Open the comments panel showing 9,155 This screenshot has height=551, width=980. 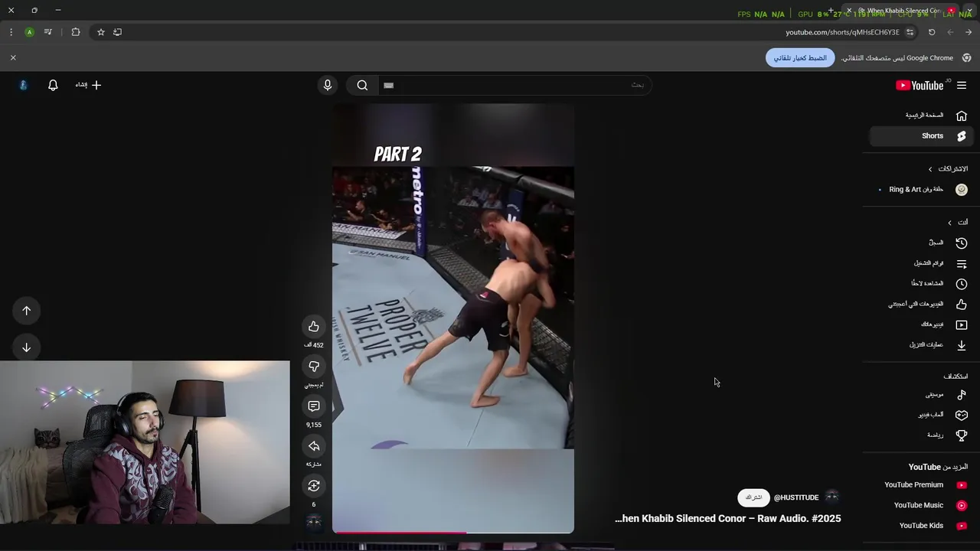[314, 406]
